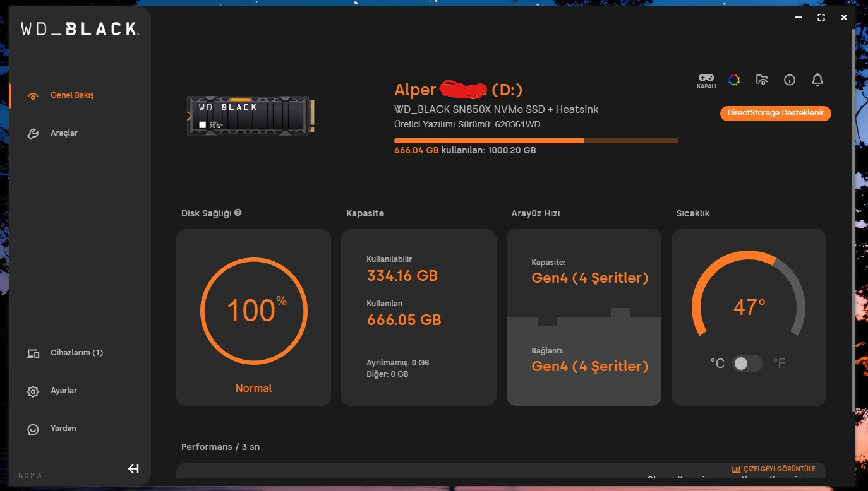Viewport: 868px width, 491px height.
Task: Click the Ayrılmamış: 0 GB entry
Action: (398, 363)
